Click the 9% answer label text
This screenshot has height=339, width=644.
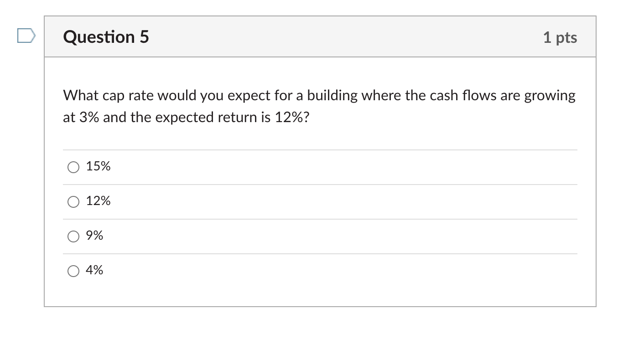pyautogui.click(x=94, y=236)
